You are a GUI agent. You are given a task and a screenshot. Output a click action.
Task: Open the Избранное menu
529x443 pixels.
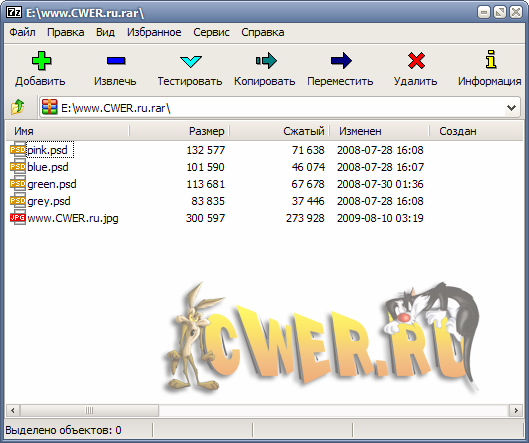point(154,32)
